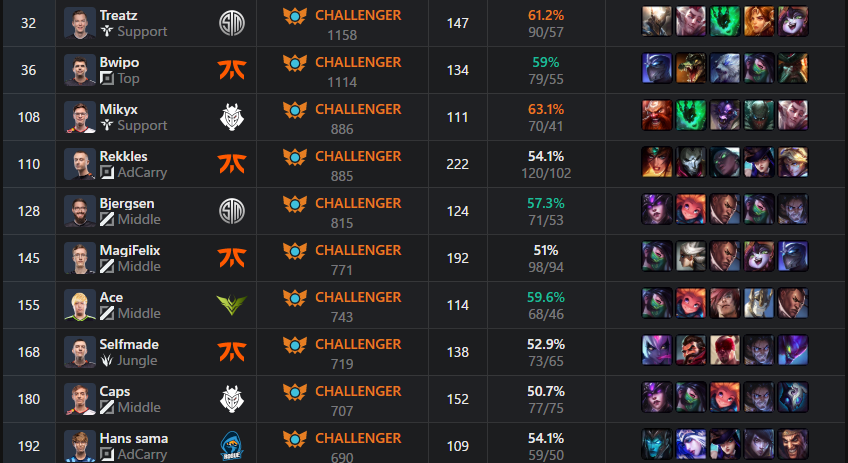The height and width of the screenshot is (463, 848).
Task: Click the Fnatic logo next to Bwipo
Action: coord(231,70)
